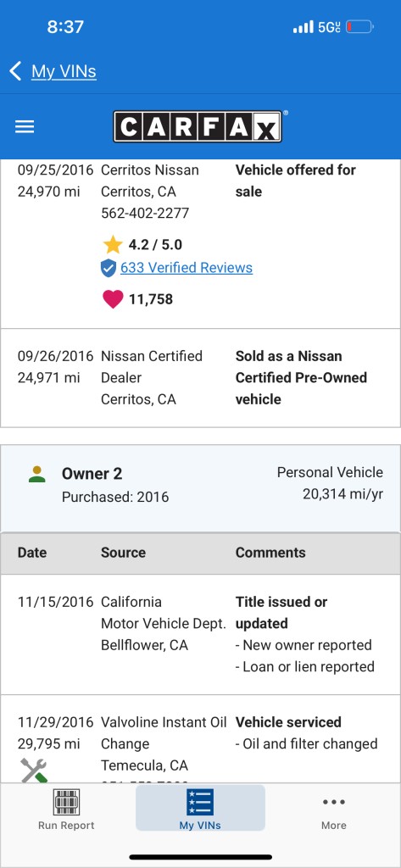
Task: Open 633 Verified Reviews link
Action: pyautogui.click(x=187, y=268)
